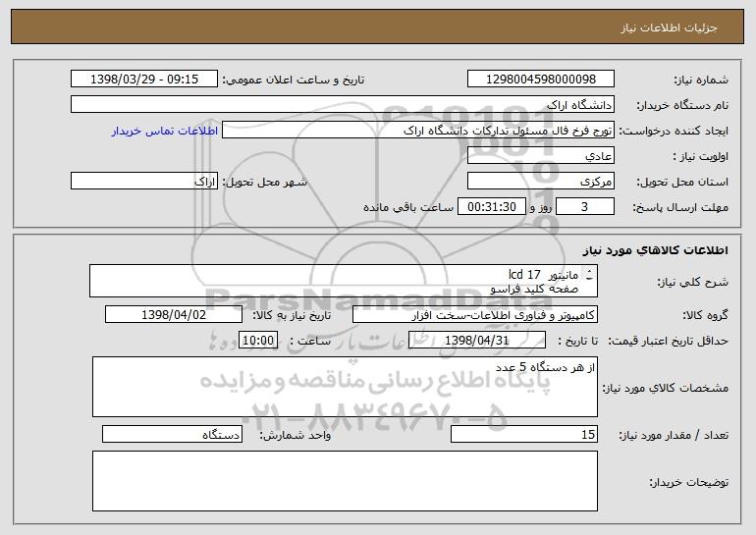
Task: Click label گروه کالا
Action: click(706, 315)
